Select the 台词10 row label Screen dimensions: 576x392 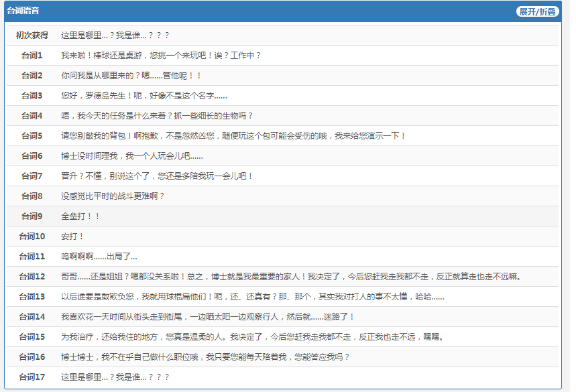click(32, 236)
